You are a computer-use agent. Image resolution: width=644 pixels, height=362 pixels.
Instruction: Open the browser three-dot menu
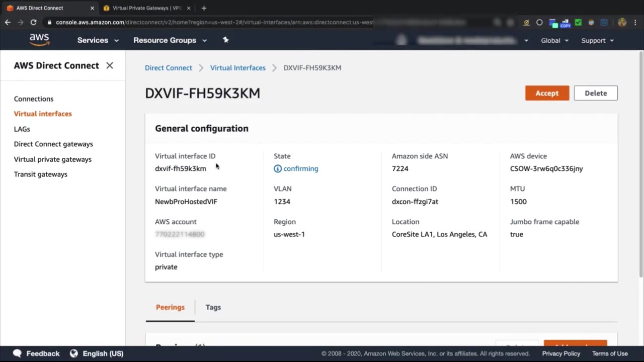point(636,22)
